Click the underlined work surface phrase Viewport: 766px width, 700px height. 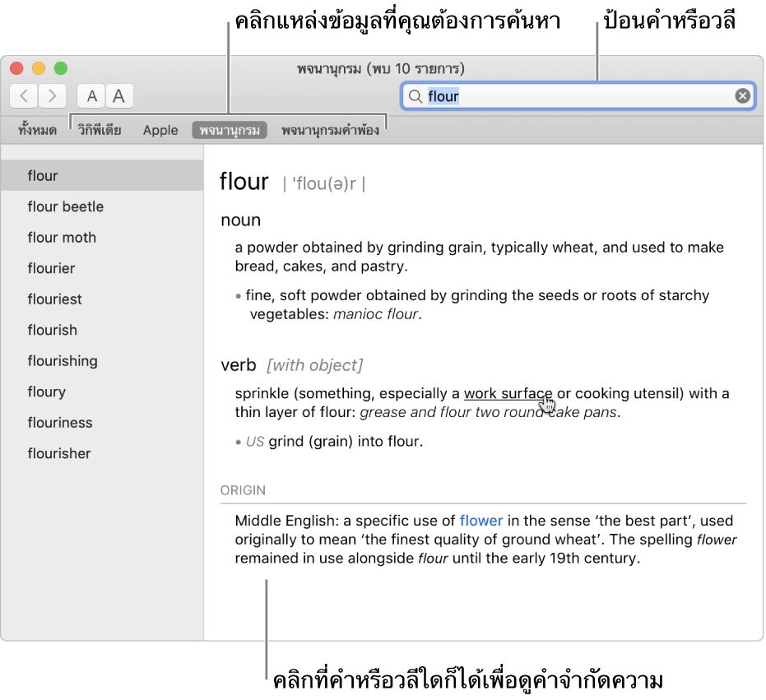point(508,394)
